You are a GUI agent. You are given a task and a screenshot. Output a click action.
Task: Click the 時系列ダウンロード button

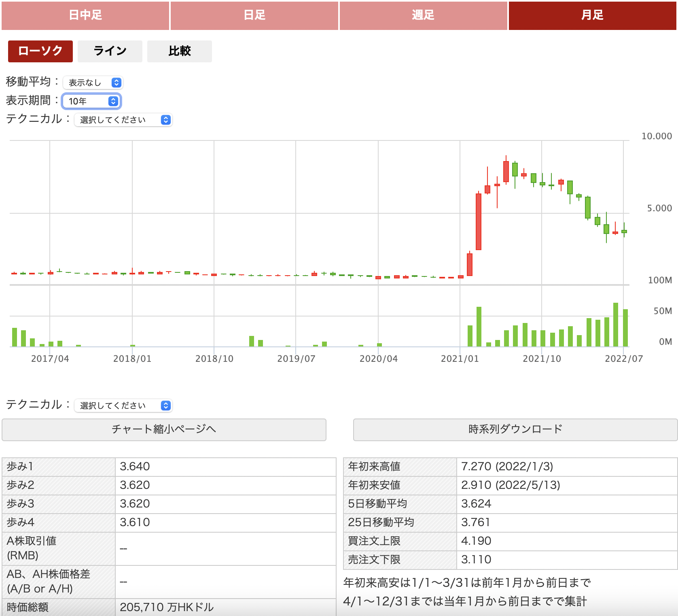click(x=515, y=429)
